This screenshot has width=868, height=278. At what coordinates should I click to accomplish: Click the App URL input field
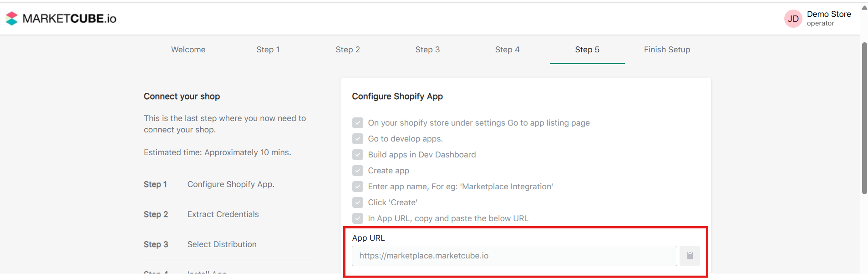[x=514, y=256]
